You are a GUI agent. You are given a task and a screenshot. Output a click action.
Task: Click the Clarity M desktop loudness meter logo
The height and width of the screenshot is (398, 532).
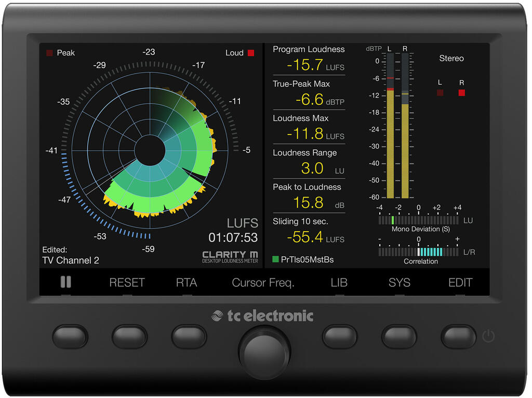coord(230,257)
